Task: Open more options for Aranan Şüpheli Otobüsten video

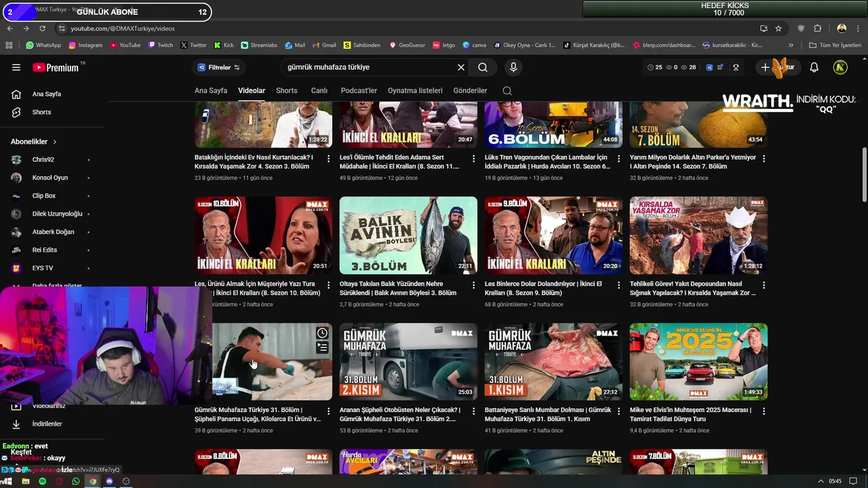Action: tap(474, 411)
